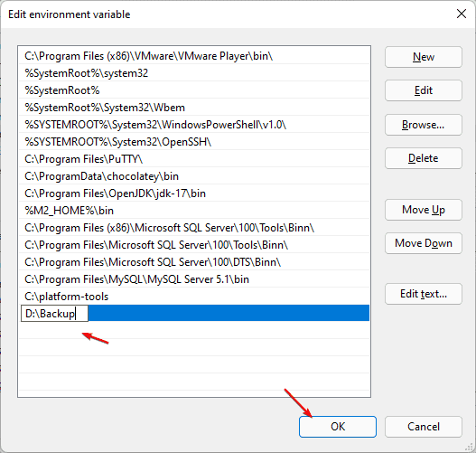Cancel the environment variable dialog
The width and height of the screenshot is (476, 453).
[x=424, y=427]
